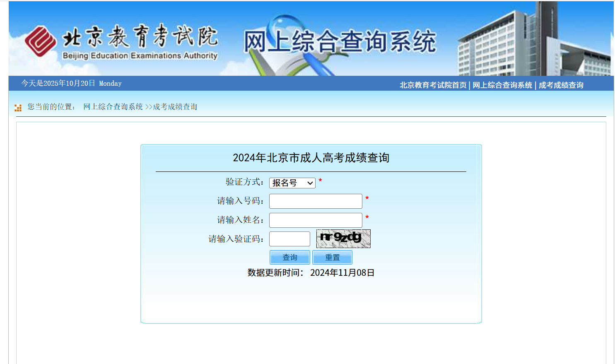Screen dimensions: 615x364
Task: Open 北京教育考试院首页 in the top navigation
Action: pos(433,85)
